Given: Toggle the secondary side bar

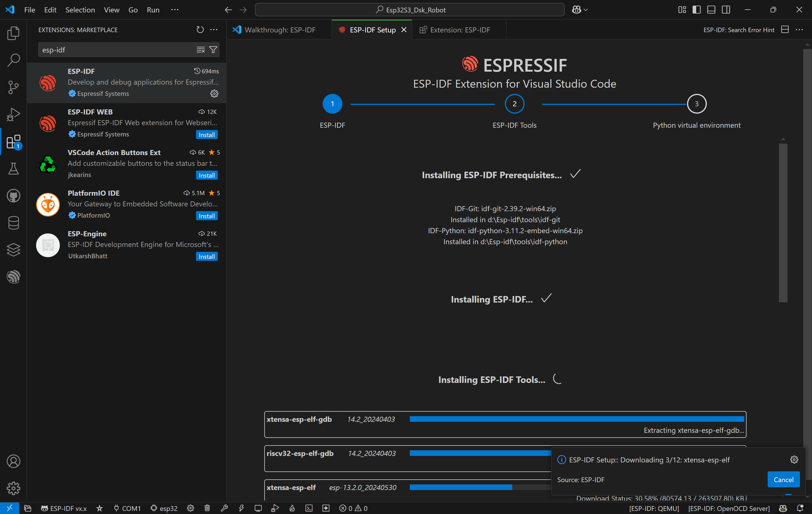Looking at the screenshot, I should tap(726, 10).
